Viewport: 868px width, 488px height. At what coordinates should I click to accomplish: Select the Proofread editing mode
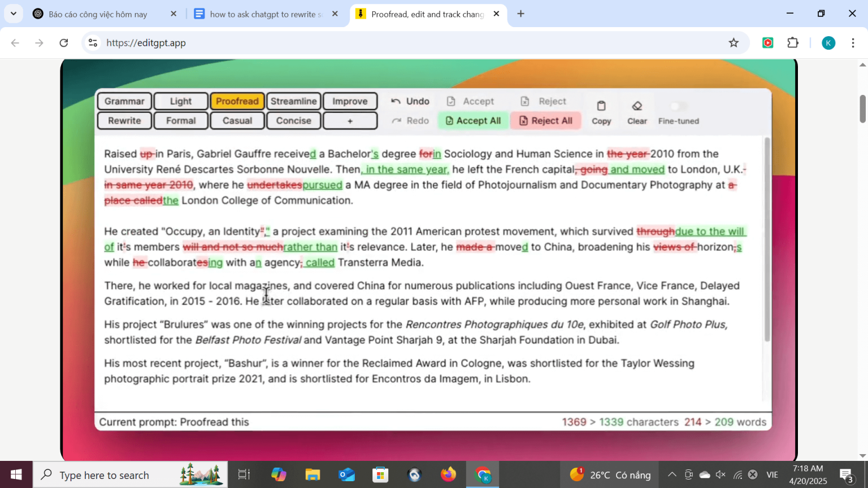tap(237, 101)
